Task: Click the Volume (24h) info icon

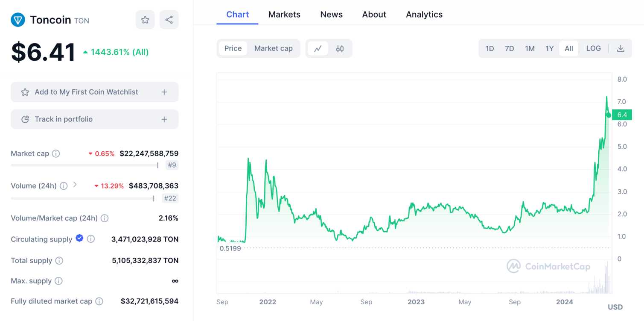Action: coord(64,186)
